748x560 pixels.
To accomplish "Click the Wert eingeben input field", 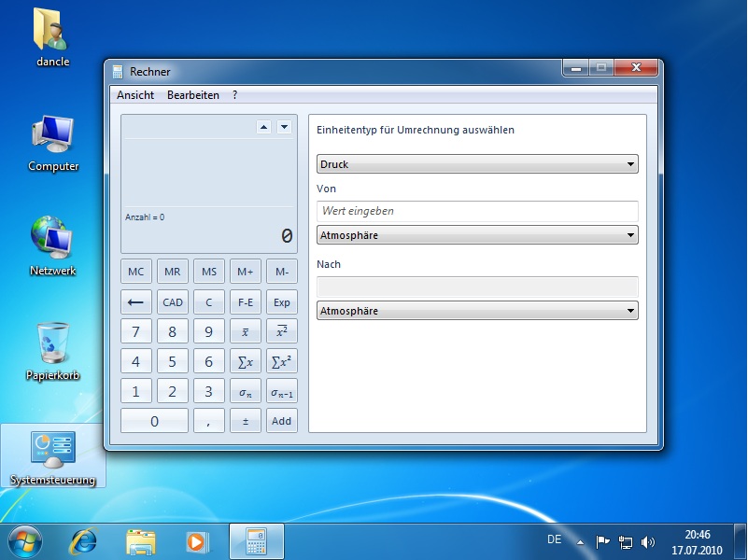I will click(x=477, y=211).
